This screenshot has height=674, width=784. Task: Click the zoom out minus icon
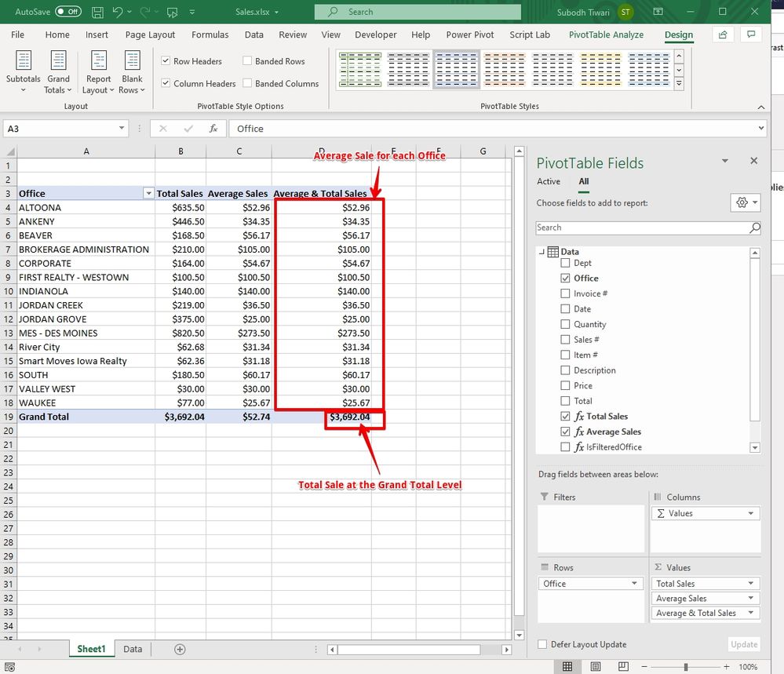tap(644, 666)
